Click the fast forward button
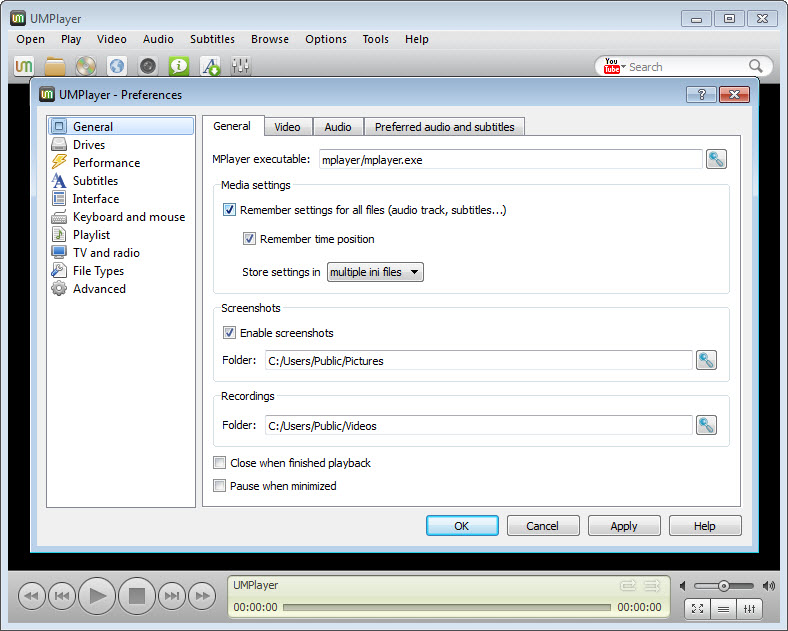Viewport: 788px width, 631px height. click(x=202, y=596)
